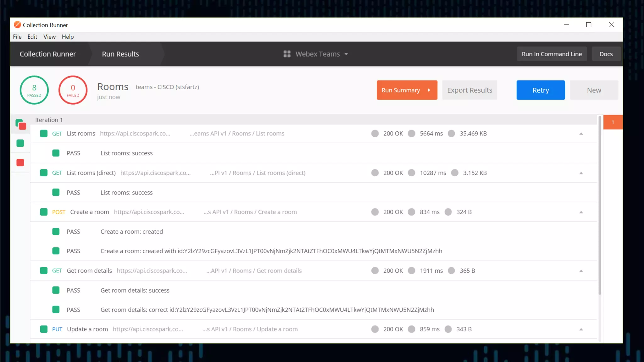The width and height of the screenshot is (644, 362).
Task: Click the 0 Failed circle indicator
Action: coord(73,90)
